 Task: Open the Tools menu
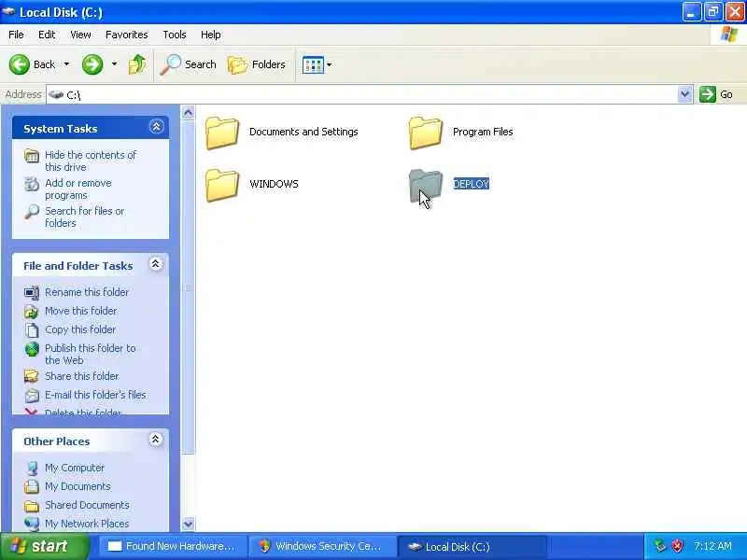[x=175, y=35]
